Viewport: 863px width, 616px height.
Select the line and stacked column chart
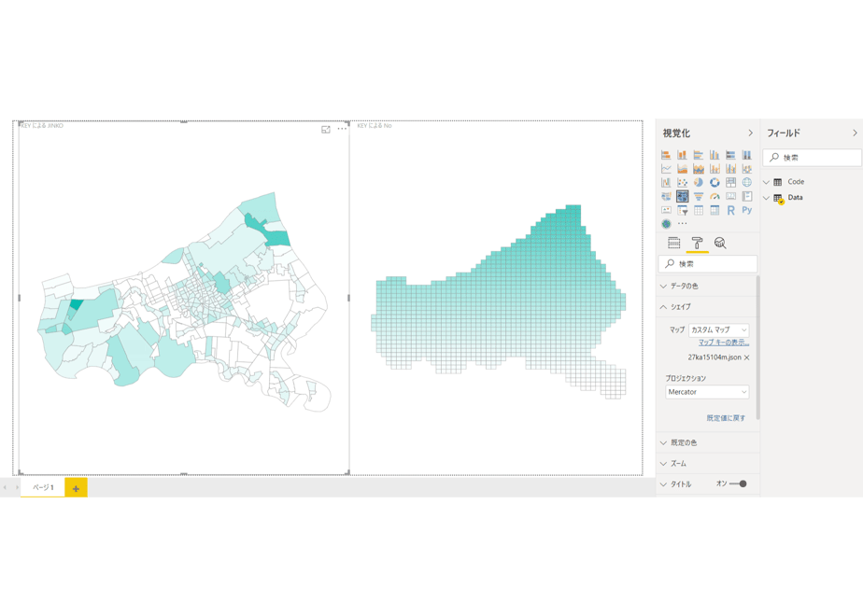pos(714,168)
